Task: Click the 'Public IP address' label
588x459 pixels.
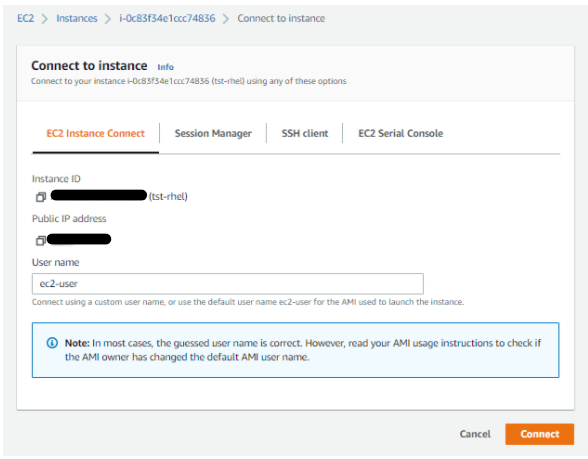Action: pos(69,219)
